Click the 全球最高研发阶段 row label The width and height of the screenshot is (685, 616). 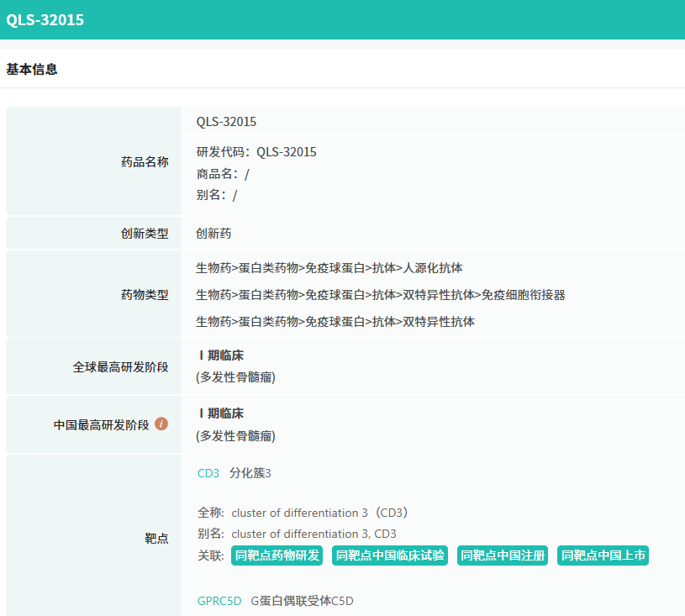(120, 367)
